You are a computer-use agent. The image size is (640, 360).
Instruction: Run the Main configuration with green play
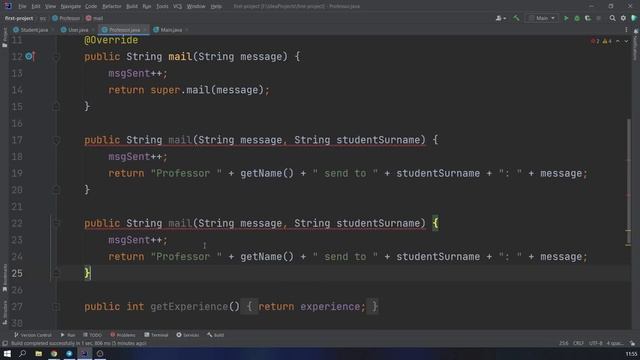[x=566, y=18]
